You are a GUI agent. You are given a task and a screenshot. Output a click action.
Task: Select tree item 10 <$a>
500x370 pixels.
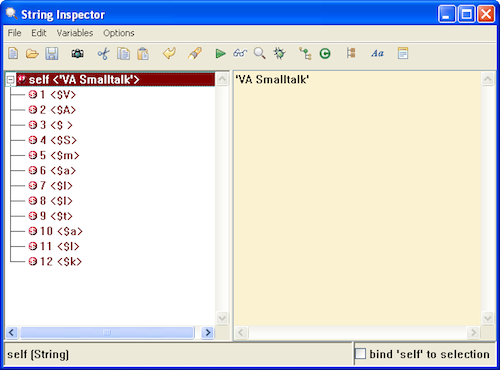coord(56,231)
